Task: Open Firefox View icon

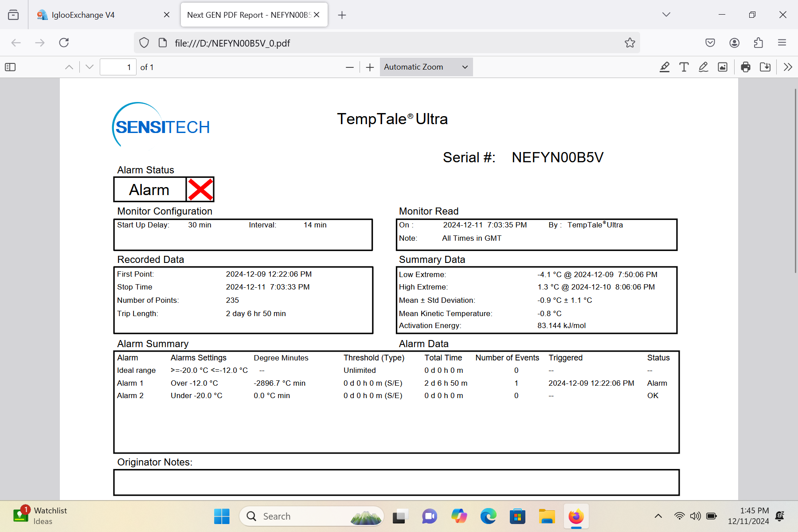Action: click(14, 15)
